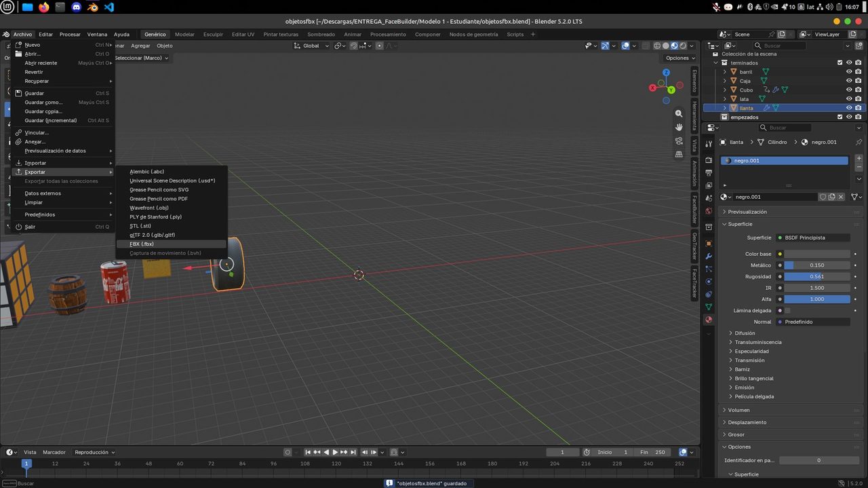Click the pan hand viewport icon
The image size is (868, 488).
click(679, 127)
